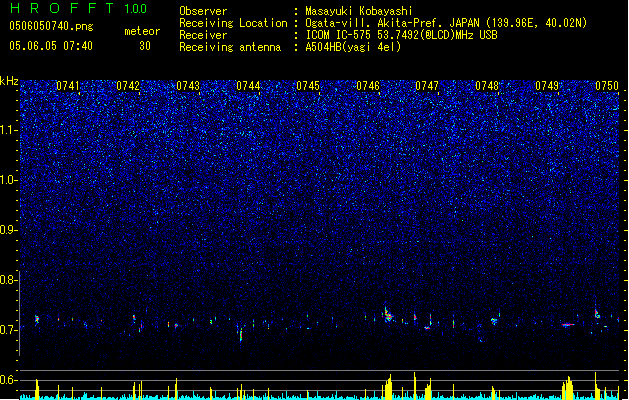Click the 'meteor' label

(142, 31)
